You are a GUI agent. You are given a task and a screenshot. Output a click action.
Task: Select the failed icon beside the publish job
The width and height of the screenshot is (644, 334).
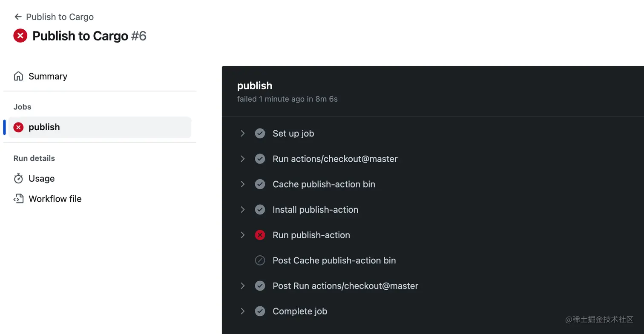point(18,127)
